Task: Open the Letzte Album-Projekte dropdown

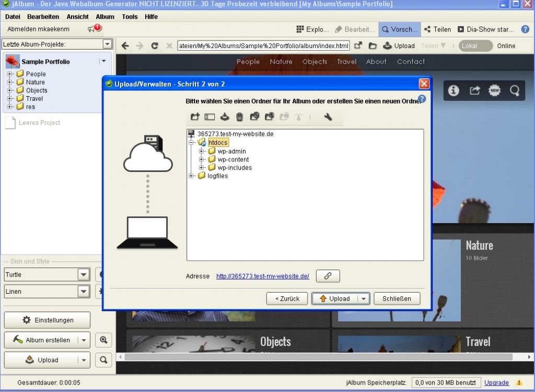Action: (x=108, y=44)
